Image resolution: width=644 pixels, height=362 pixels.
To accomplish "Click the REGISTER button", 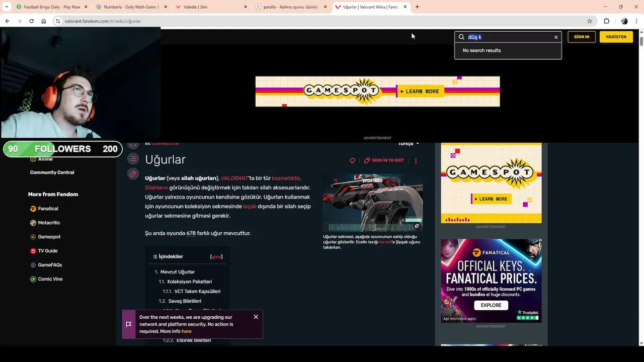I will click(x=616, y=37).
